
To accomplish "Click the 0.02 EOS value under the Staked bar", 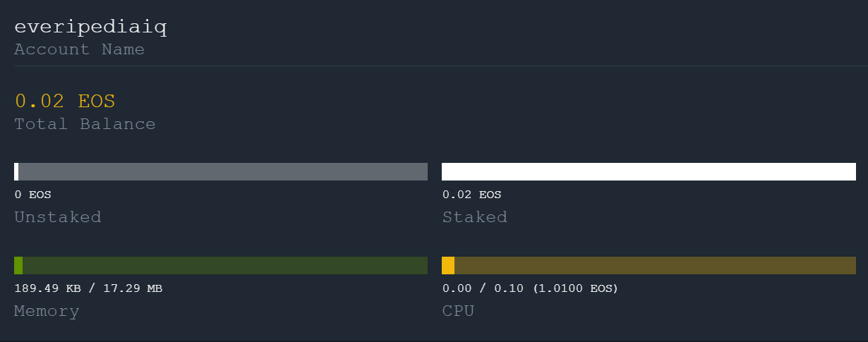I will pyautogui.click(x=471, y=195).
